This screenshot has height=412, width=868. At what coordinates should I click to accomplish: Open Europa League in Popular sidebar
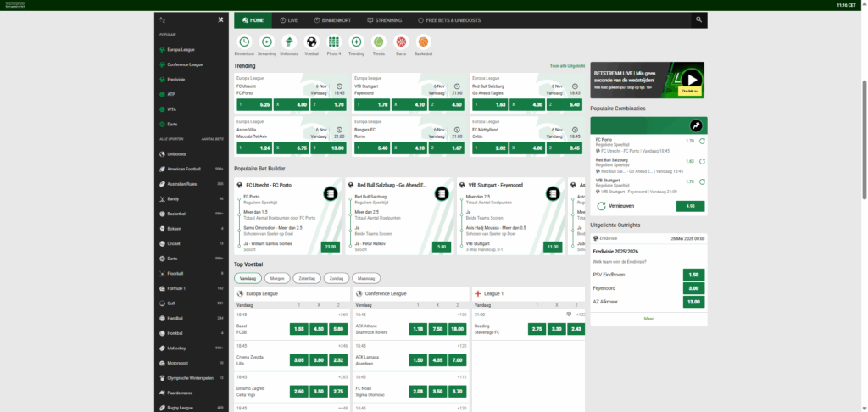tap(191, 50)
